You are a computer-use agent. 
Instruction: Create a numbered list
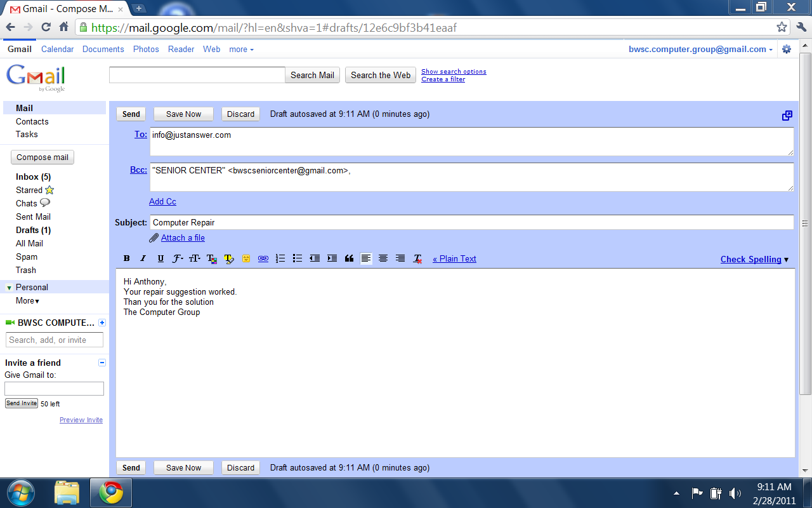[280, 258]
